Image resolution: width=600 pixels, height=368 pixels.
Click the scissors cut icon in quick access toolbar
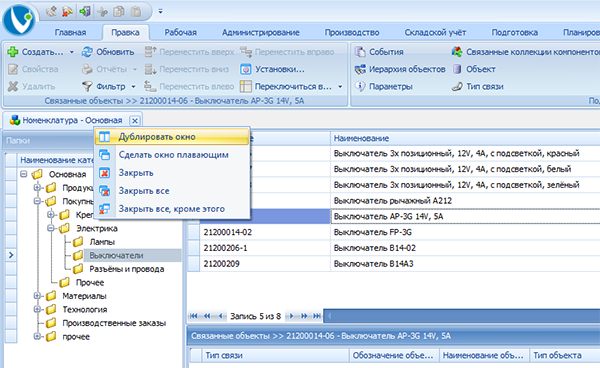[x=102, y=11]
